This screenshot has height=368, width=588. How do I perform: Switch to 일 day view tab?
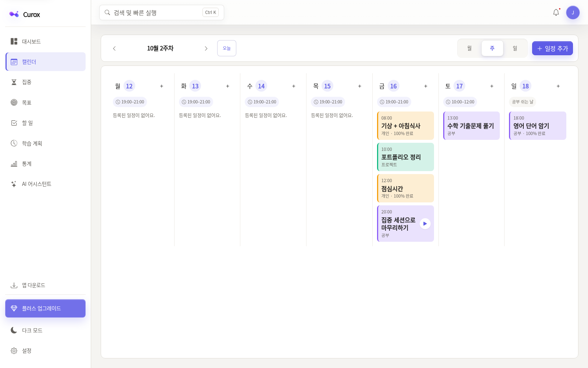point(515,48)
